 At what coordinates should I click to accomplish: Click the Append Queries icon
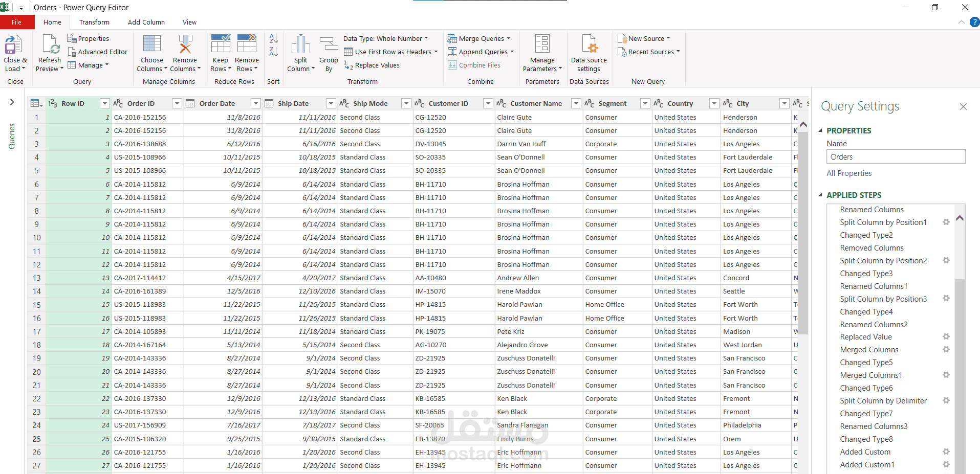[452, 52]
